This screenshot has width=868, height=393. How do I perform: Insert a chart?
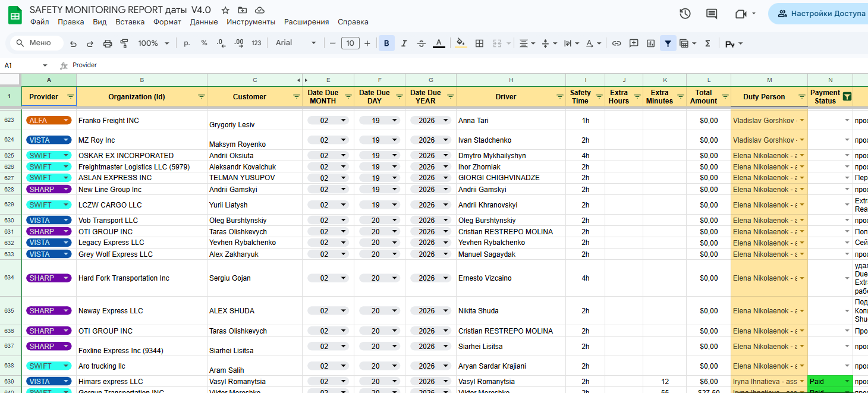[651, 43]
